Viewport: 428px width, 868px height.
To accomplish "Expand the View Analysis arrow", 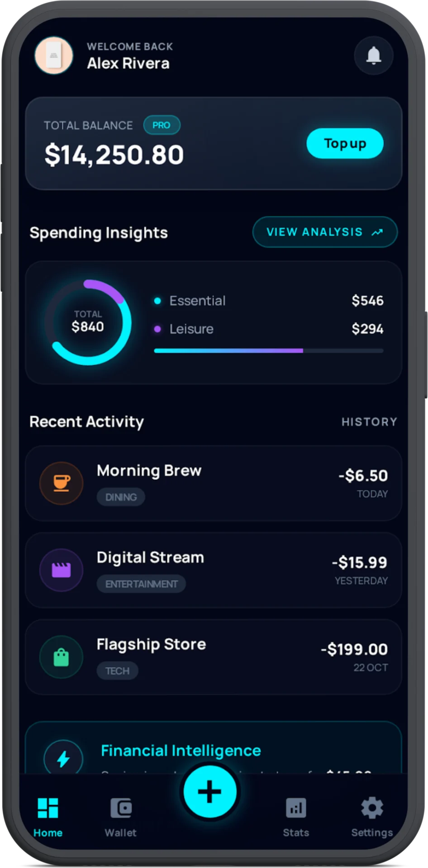I will 378,232.
